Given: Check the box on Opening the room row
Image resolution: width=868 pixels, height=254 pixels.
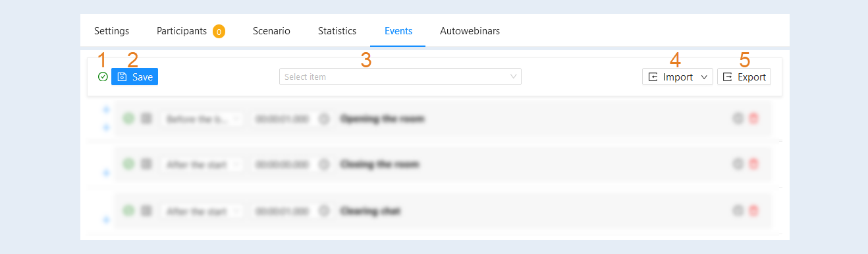Looking at the screenshot, I should pos(146,119).
